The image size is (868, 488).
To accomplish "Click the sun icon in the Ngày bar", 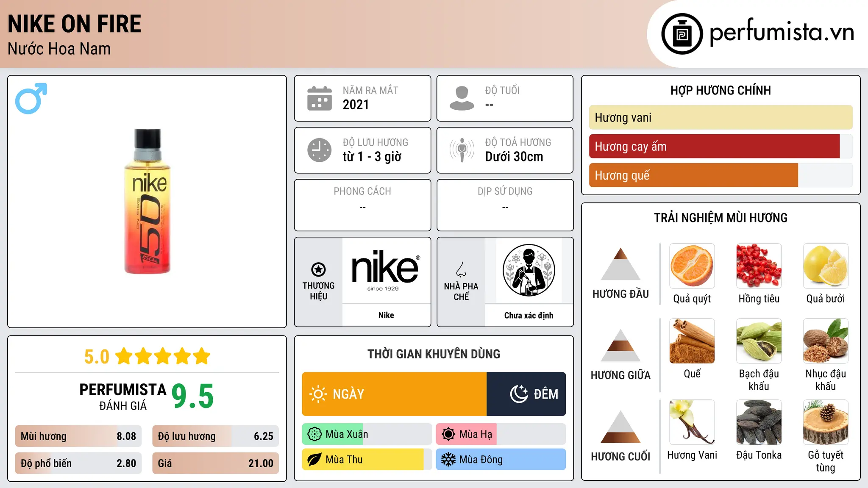I will coord(318,394).
